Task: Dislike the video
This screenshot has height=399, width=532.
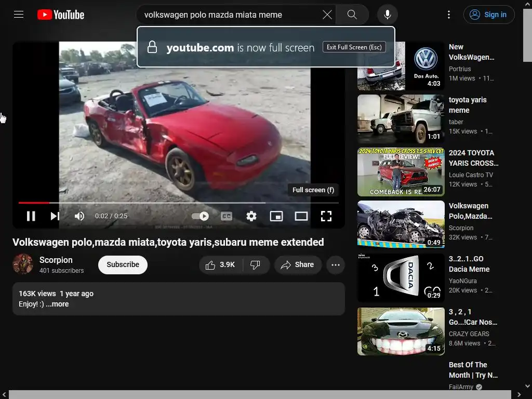Action: click(256, 264)
